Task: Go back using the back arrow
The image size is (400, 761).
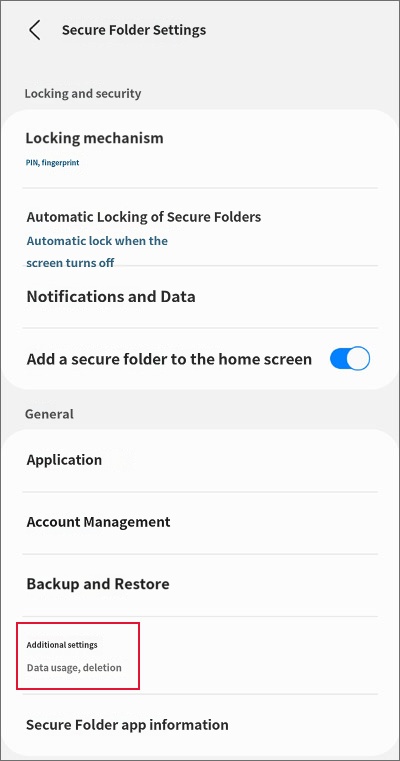Action: [x=34, y=30]
